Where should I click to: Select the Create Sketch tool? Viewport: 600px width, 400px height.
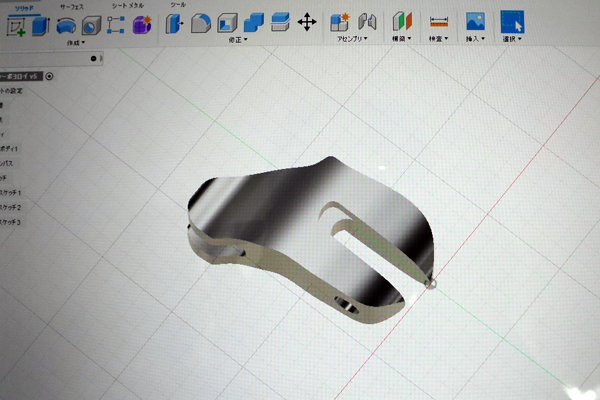16,27
